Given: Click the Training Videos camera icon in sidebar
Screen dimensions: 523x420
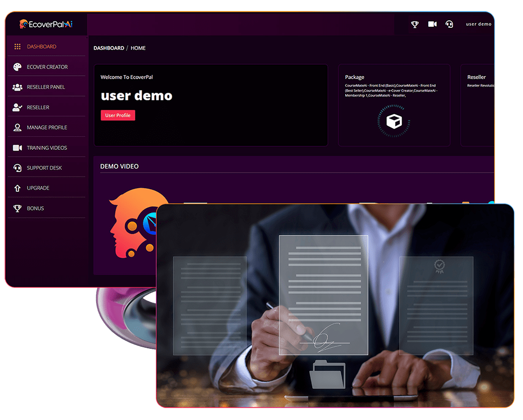Looking at the screenshot, I should 17,148.
